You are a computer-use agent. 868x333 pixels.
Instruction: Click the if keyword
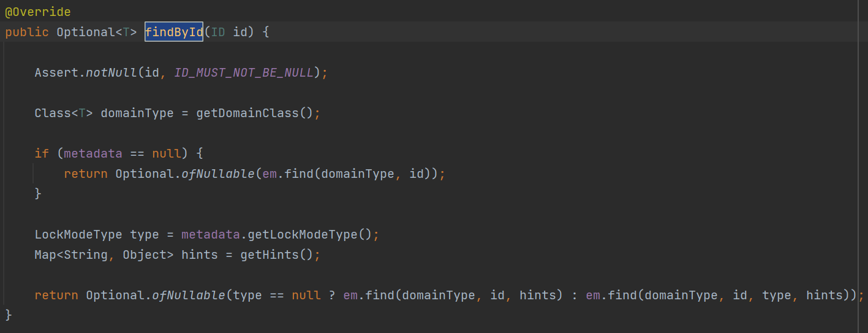pyautogui.click(x=42, y=153)
